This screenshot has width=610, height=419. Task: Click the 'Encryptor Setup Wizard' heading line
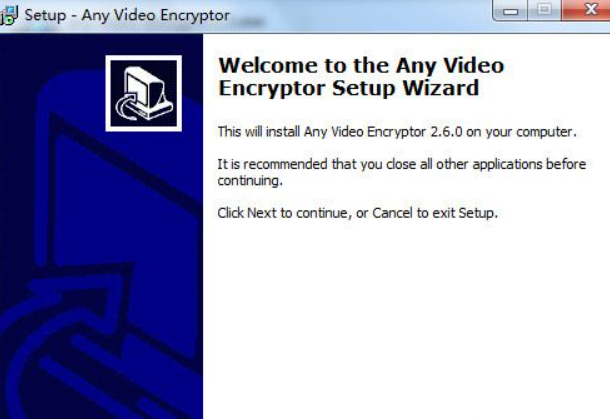pyautogui.click(x=349, y=88)
